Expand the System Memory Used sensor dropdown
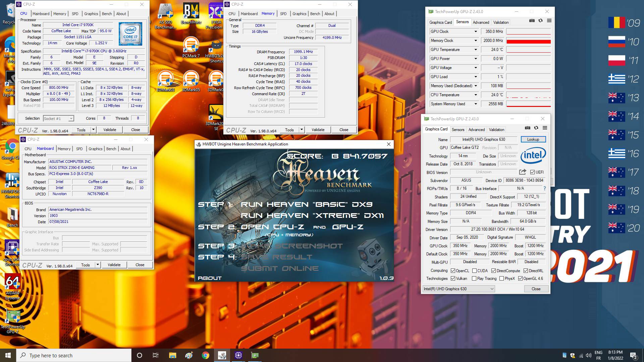Image resolution: width=644 pixels, height=362 pixels. pos(475,104)
